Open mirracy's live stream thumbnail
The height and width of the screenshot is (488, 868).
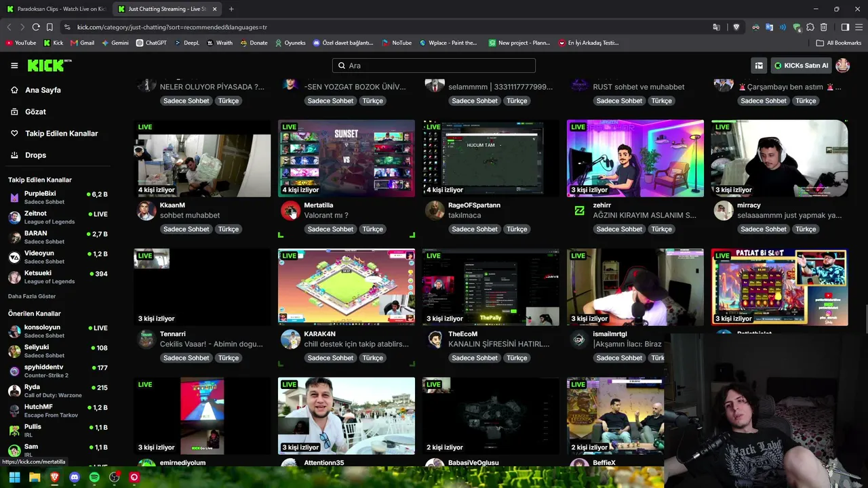[780, 159]
